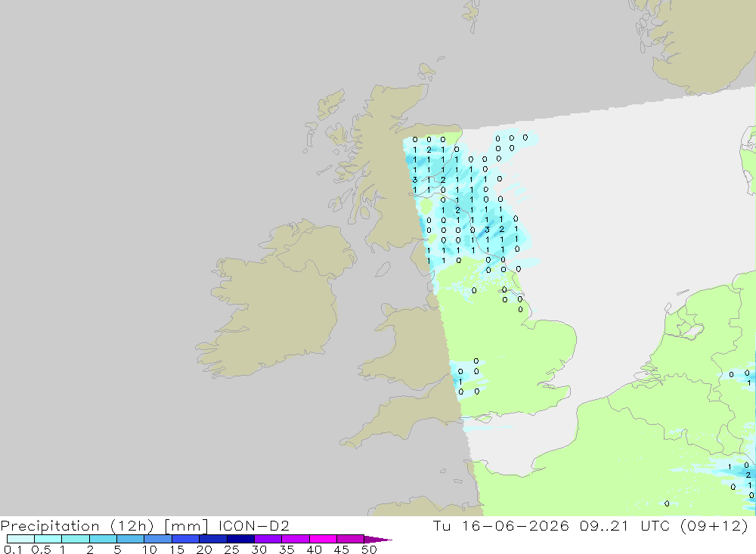Click the 15–20 mm royal blue swatch
The width and height of the screenshot is (756, 554).
point(186,539)
